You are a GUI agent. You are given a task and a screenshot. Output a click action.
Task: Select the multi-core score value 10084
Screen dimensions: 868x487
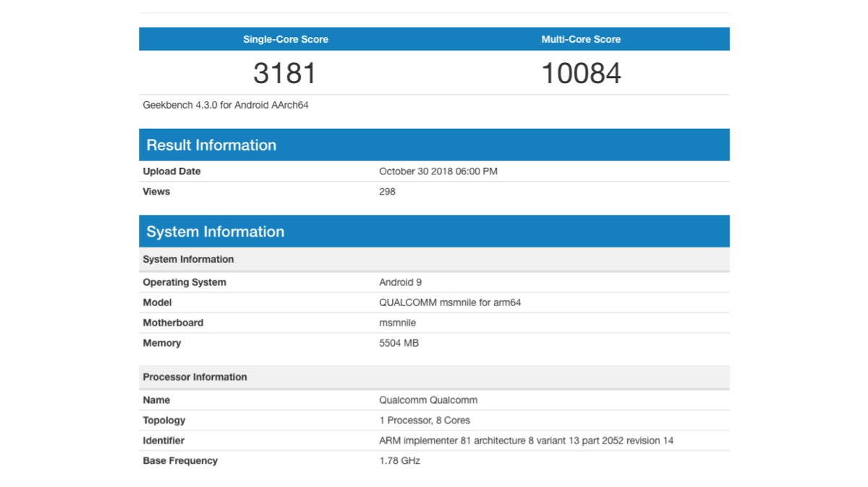pyautogui.click(x=581, y=73)
